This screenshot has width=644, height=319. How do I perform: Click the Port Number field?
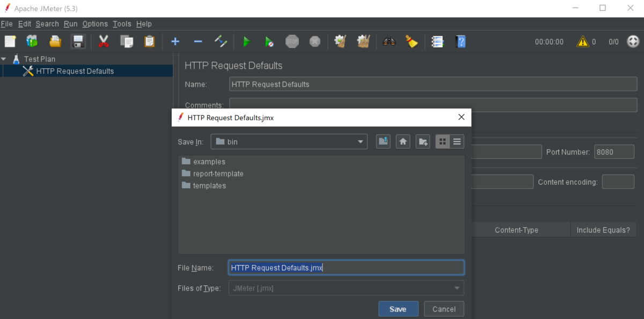pyautogui.click(x=614, y=152)
